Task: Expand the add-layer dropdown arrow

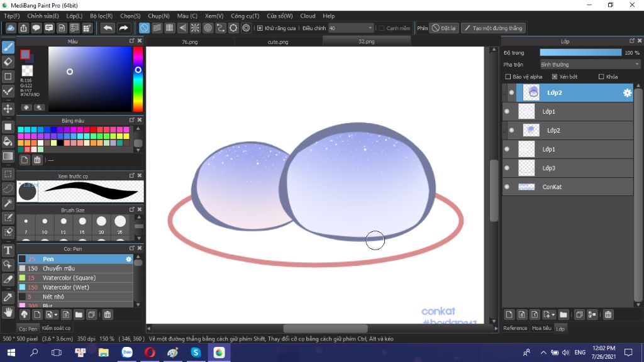Action: coord(553,315)
